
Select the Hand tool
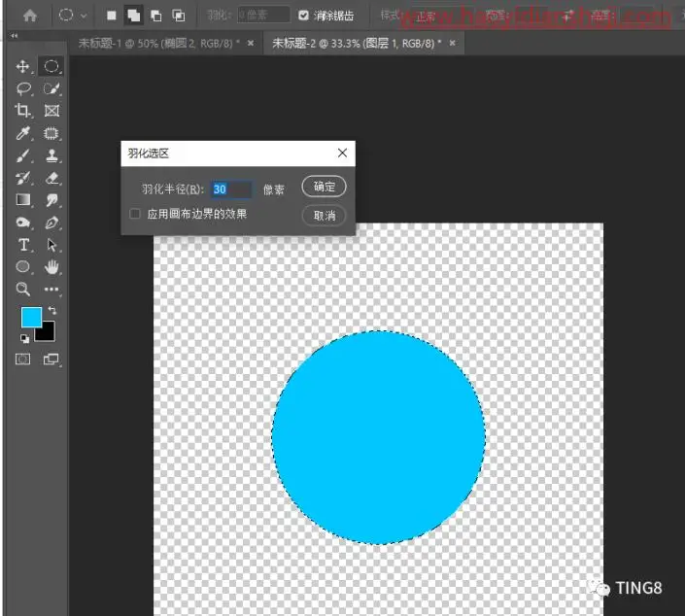pyautogui.click(x=51, y=267)
